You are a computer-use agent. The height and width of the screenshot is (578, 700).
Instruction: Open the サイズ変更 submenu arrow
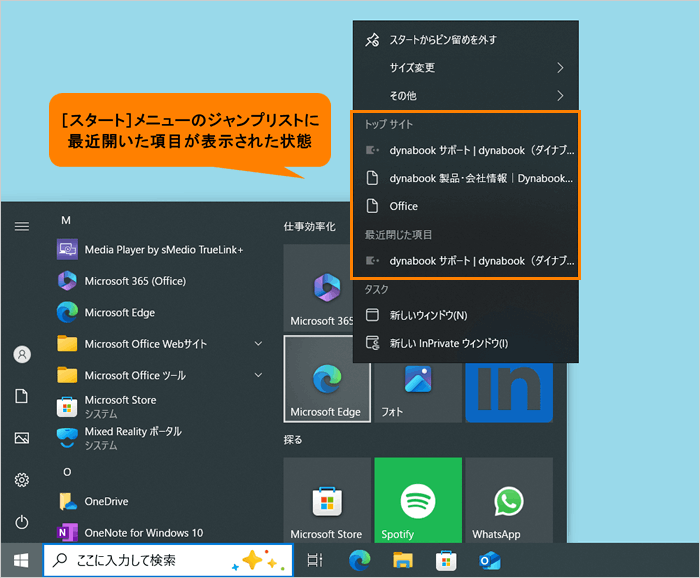pyautogui.click(x=560, y=67)
